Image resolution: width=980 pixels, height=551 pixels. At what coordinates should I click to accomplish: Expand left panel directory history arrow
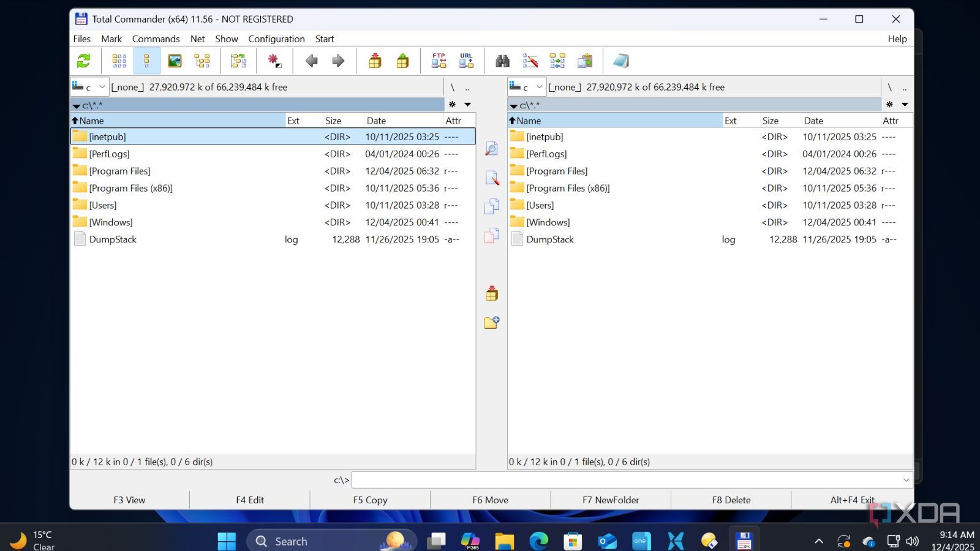(467, 105)
